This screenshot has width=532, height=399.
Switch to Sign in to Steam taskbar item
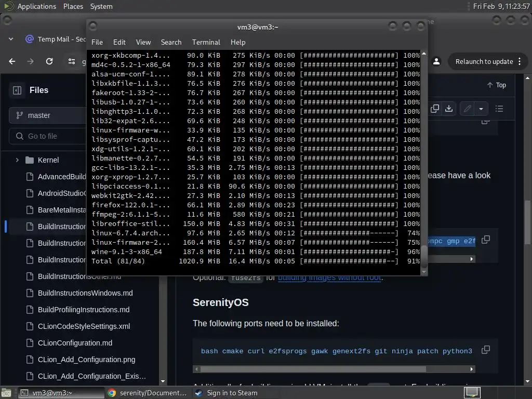click(x=227, y=393)
